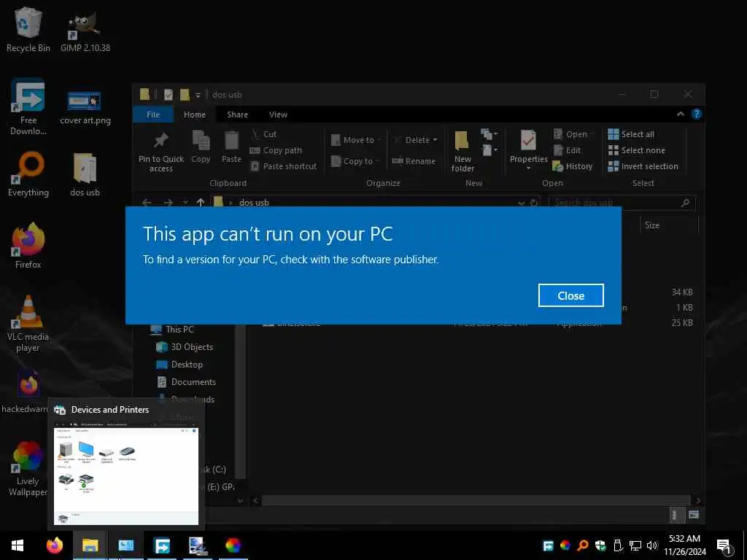Screen dimensions: 747x560
Task: Click Copy path in the ribbon
Action: click(x=276, y=150)
